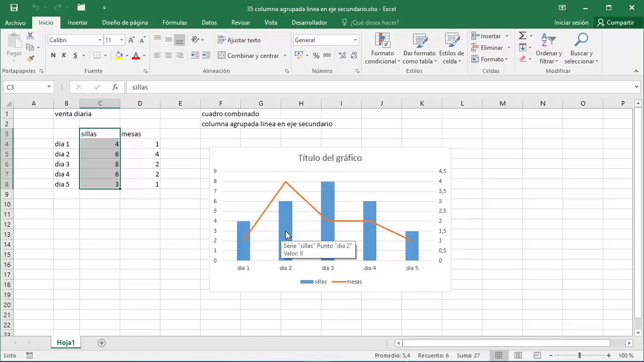This screenshot has width=644, height=362.
Task: Cut selection with the scissors icon
Action: [30, 36]
